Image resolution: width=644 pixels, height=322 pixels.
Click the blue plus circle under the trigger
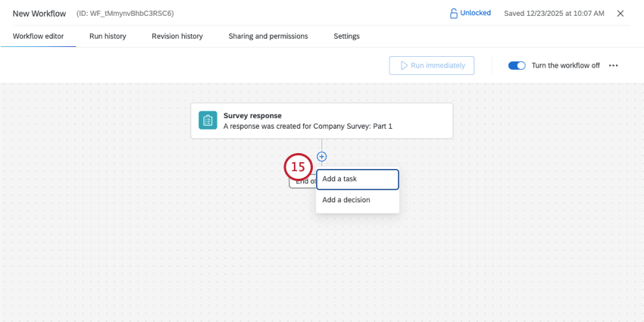321,157
